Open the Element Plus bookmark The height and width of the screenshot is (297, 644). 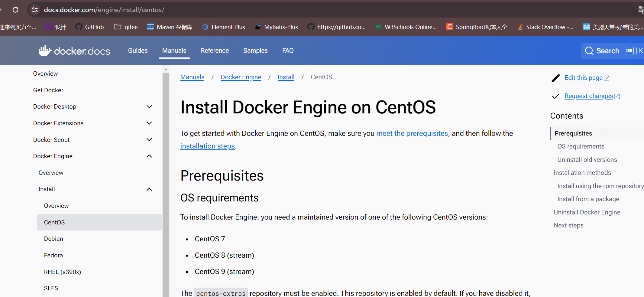point(224,27)
